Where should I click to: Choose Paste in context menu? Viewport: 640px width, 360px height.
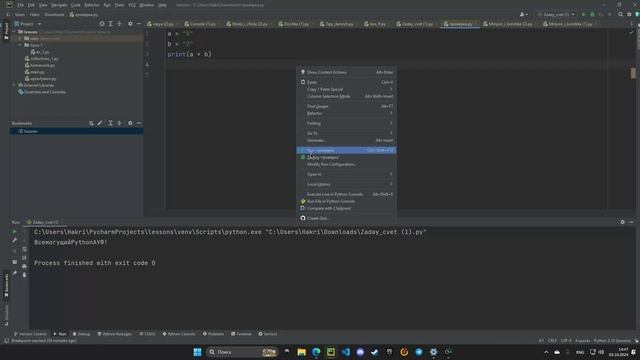[x=346, y=82]
